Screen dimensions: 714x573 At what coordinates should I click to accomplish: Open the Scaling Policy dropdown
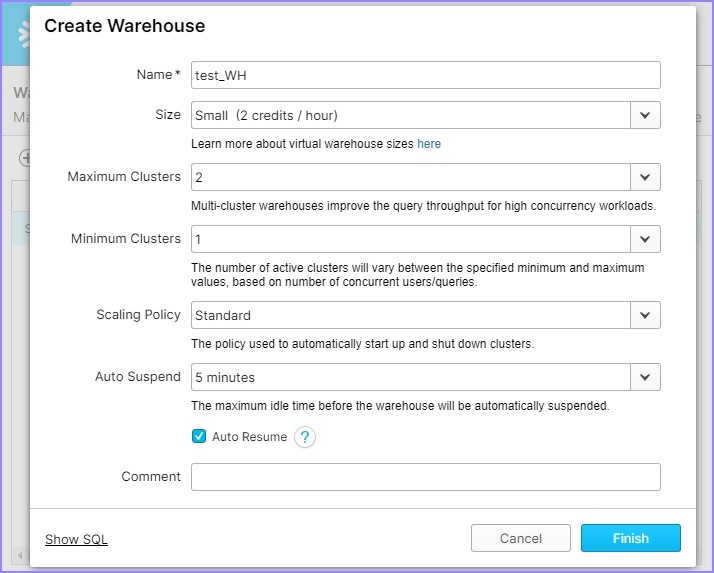click(645, 315)
